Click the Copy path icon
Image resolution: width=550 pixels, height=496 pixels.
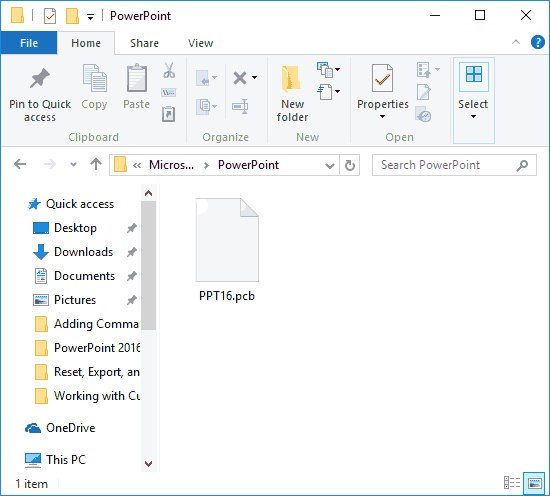[x=169, y=93]
